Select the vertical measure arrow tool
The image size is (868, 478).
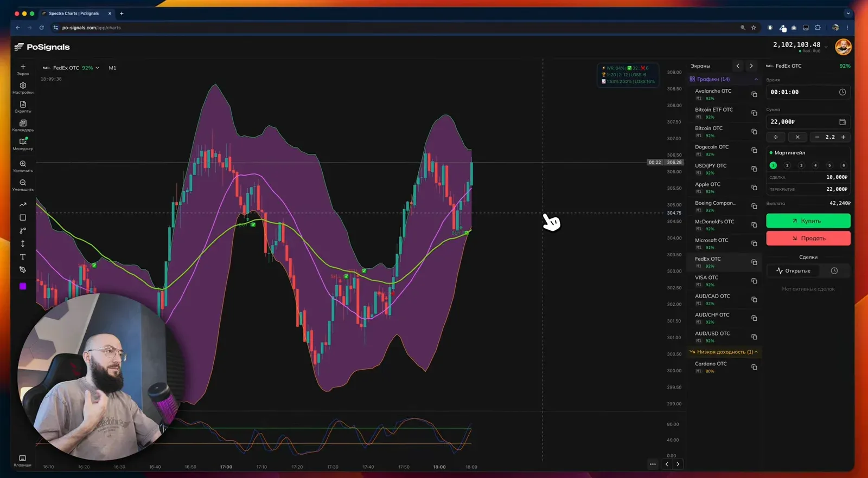(x=23, y=244)
